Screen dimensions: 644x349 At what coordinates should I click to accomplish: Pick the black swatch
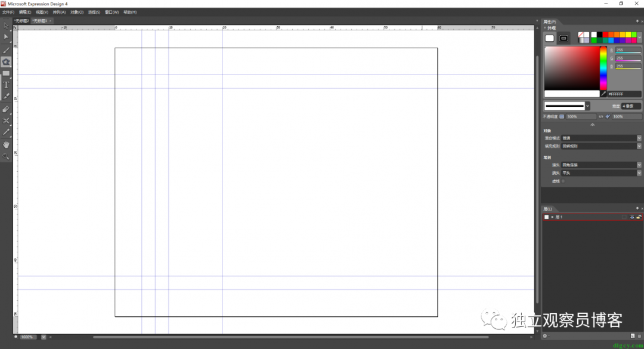[x=600, y=35]
